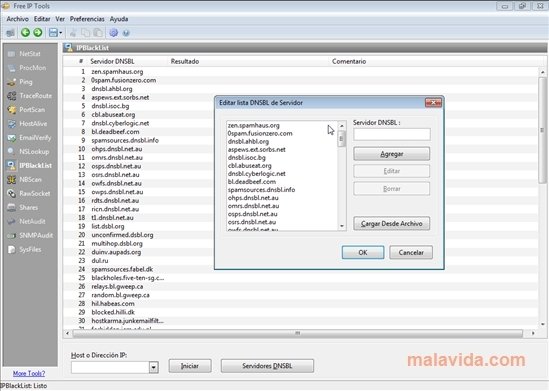Click the Servidor DNSBL column header
The image size is (549, 391).
112,61
